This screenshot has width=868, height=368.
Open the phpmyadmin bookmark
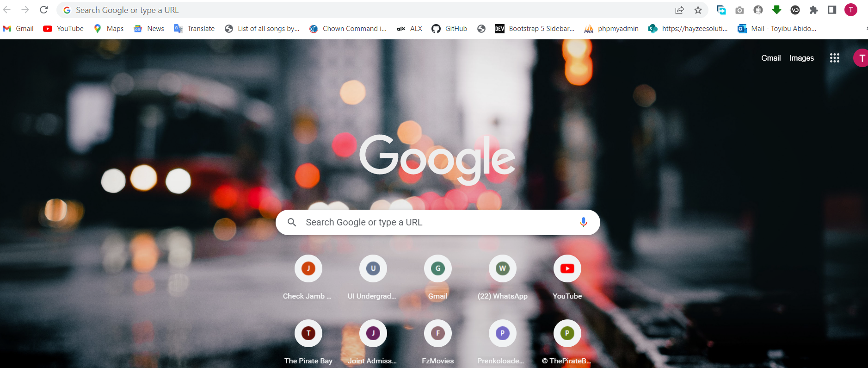click(611, 29)
